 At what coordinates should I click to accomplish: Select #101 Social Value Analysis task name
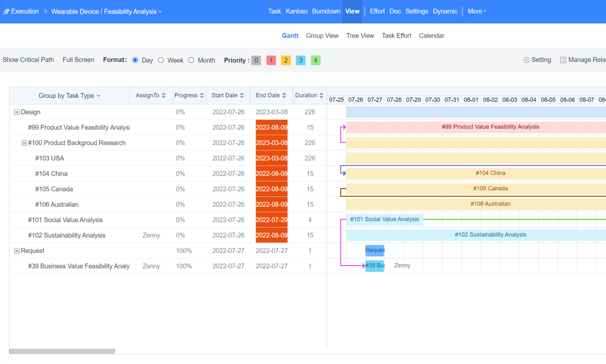point(65,220)
